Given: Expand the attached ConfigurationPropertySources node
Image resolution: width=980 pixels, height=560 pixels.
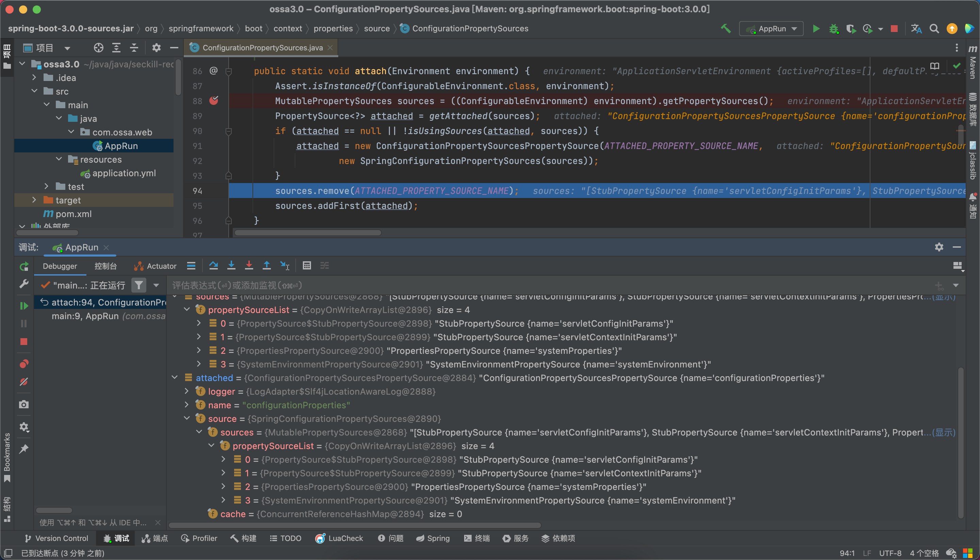Looking at the screenshot, I should point(176,378).
